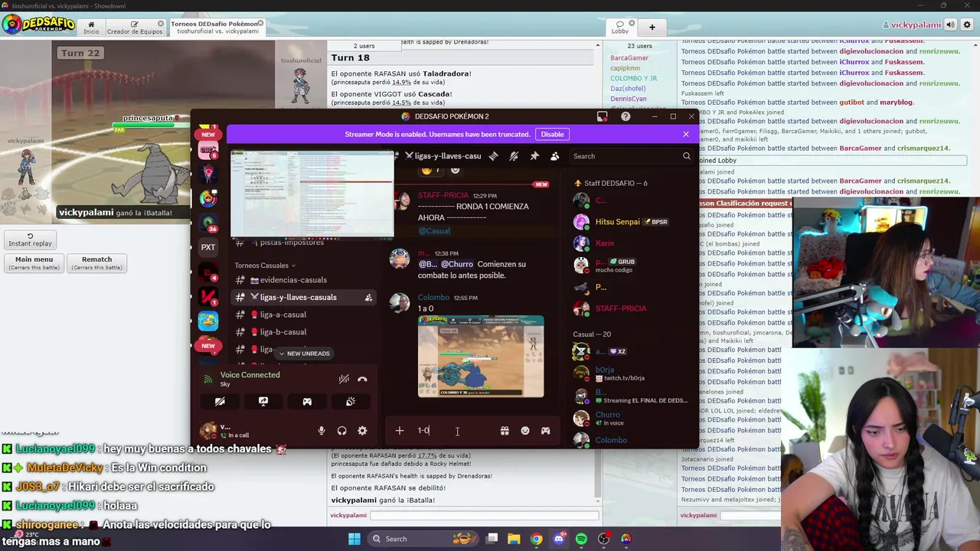Toggle member list in Discord header
Image resolution: width=980 pixels, height=551 pixels.
click(x=555, y=156)
